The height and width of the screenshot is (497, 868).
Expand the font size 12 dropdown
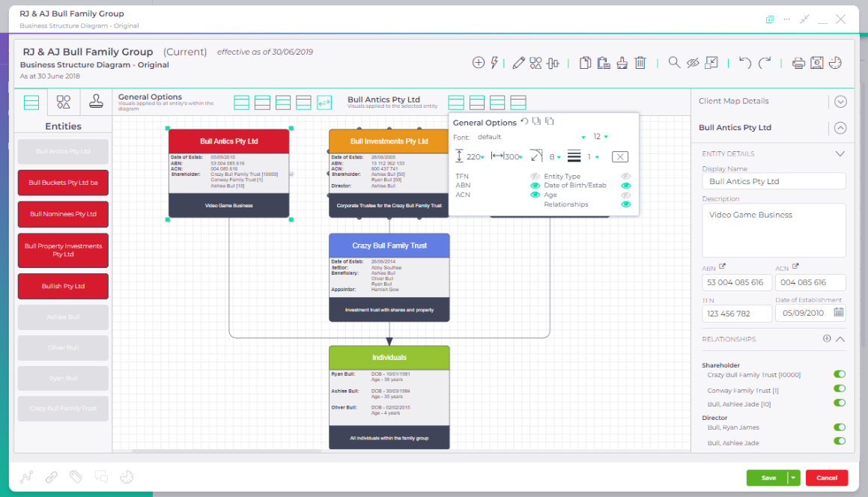coord(605,137)
